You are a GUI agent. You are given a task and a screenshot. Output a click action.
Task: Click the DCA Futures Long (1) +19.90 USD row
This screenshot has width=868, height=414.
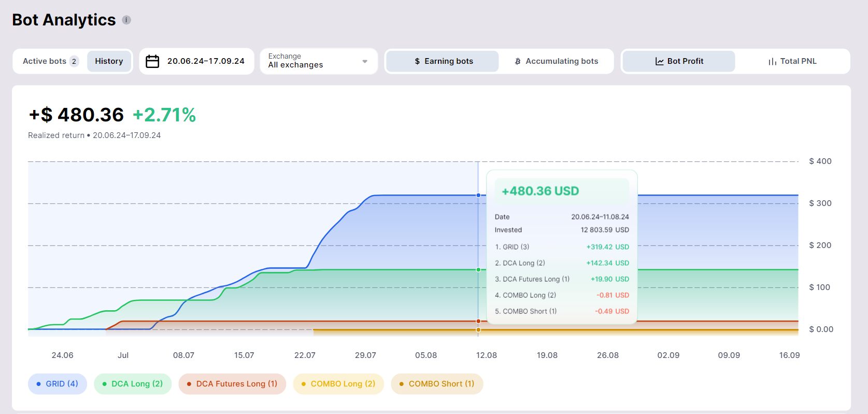pyautogui.click(x=562, y=279)
